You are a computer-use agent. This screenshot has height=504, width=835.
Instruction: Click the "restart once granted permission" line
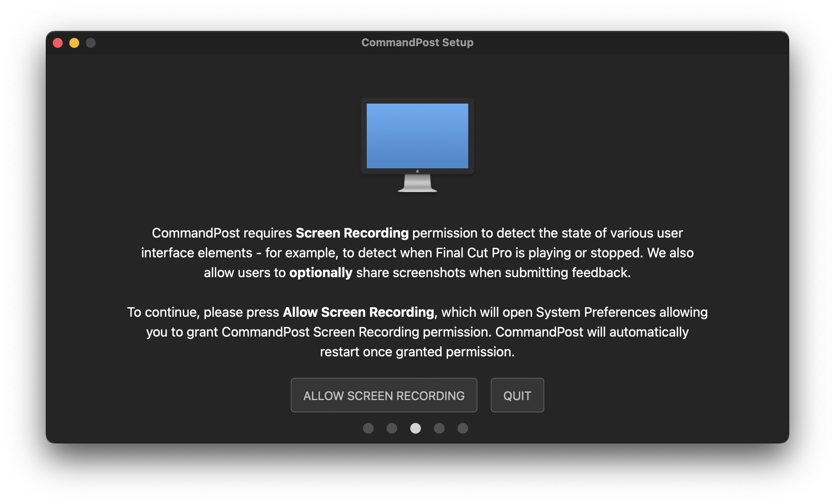pos(417,352)
